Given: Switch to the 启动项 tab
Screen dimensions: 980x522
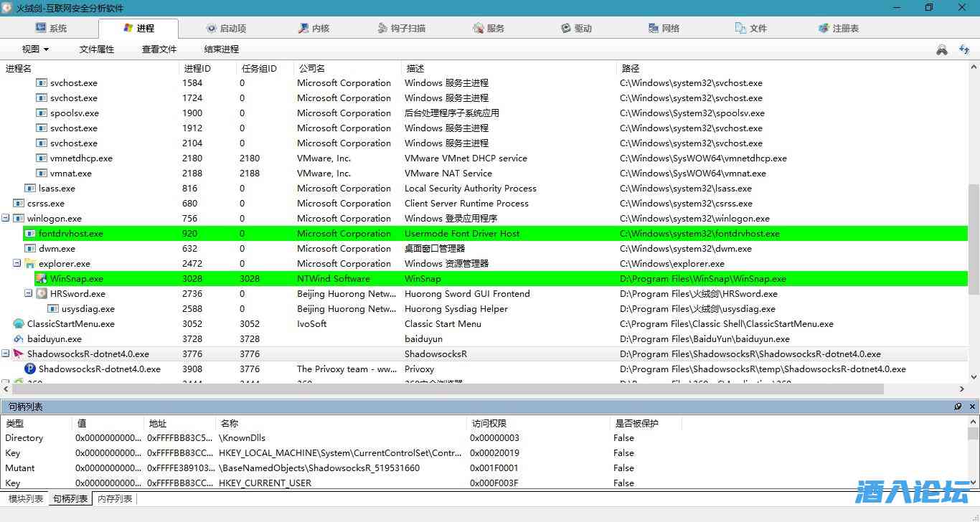Looking at the screenshot, I should (x=225, y=29).
